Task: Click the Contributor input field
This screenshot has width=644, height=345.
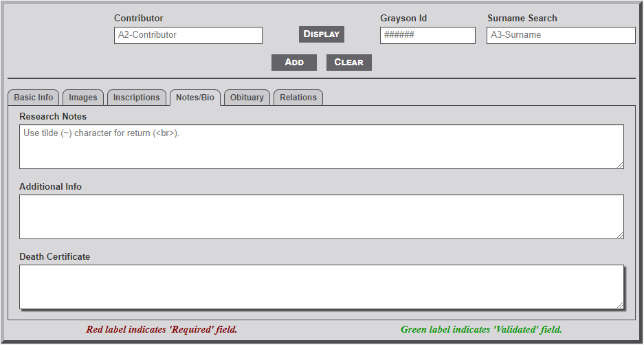Action: coord(188,35)
